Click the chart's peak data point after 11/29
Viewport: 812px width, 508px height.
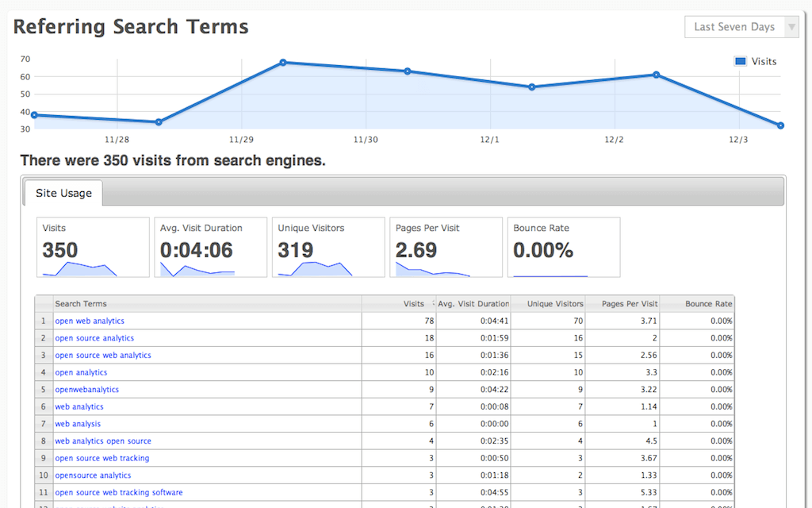click(283, 62)
